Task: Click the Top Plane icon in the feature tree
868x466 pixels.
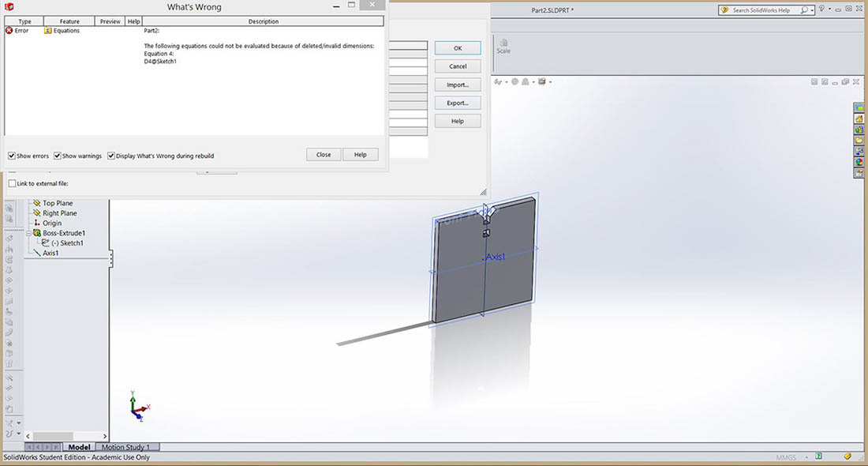Action: [36, 203]
